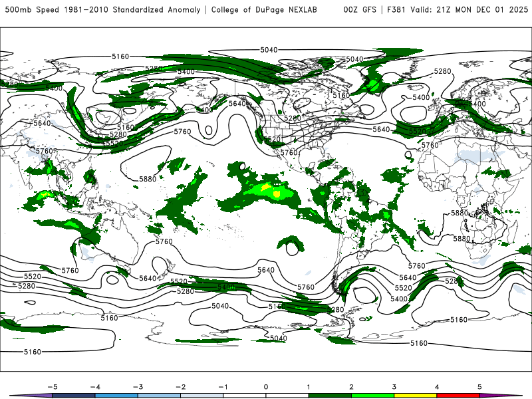532x399 pixels.
Task: Click the dark green 1 to 2 colorbar segment
Action: click(x=330, y=396)
